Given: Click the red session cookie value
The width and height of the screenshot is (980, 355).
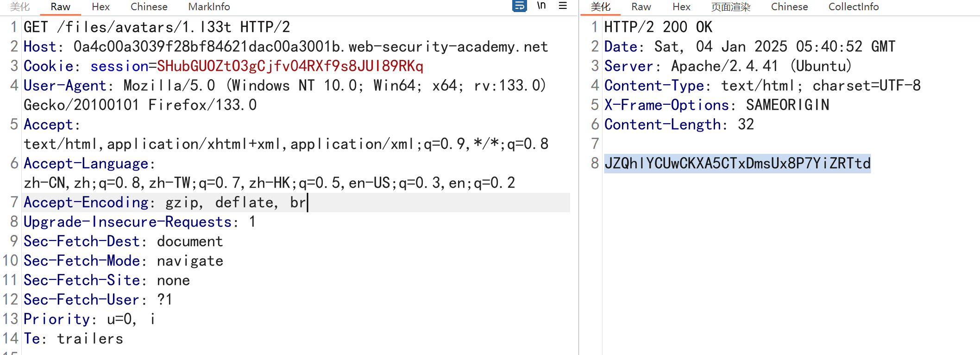Looking at the screenshot, I should click(290, 66).
